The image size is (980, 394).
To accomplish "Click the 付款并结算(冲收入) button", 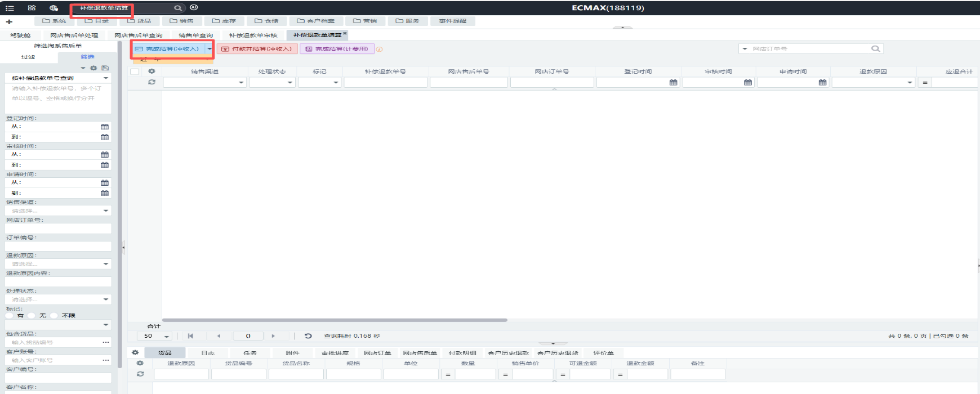I will (257, 49).
